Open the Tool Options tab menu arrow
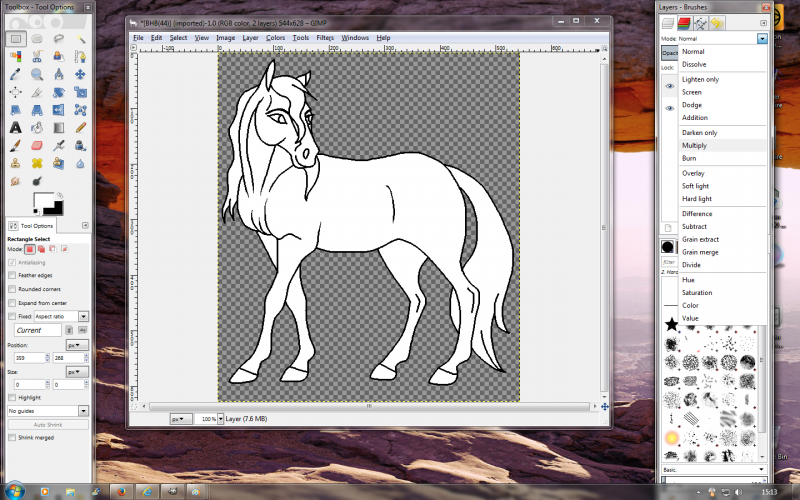 point(85,226)
